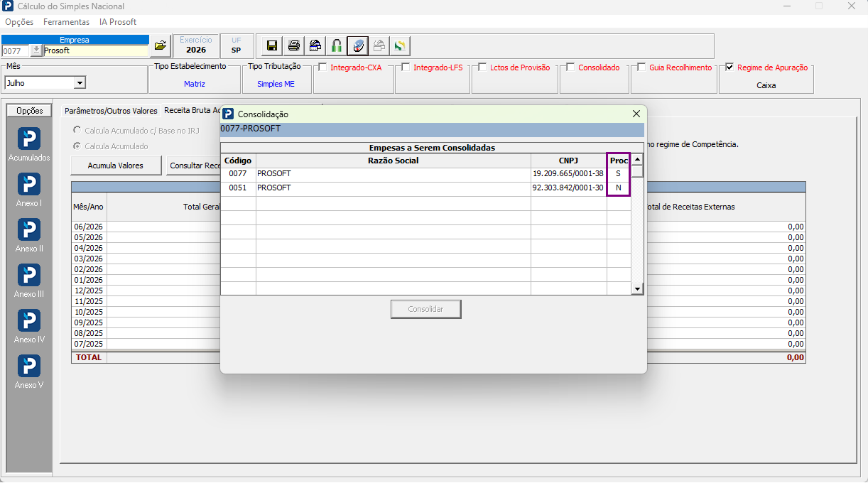
Task: Click the printer toolbar icon
Action: 293,46
